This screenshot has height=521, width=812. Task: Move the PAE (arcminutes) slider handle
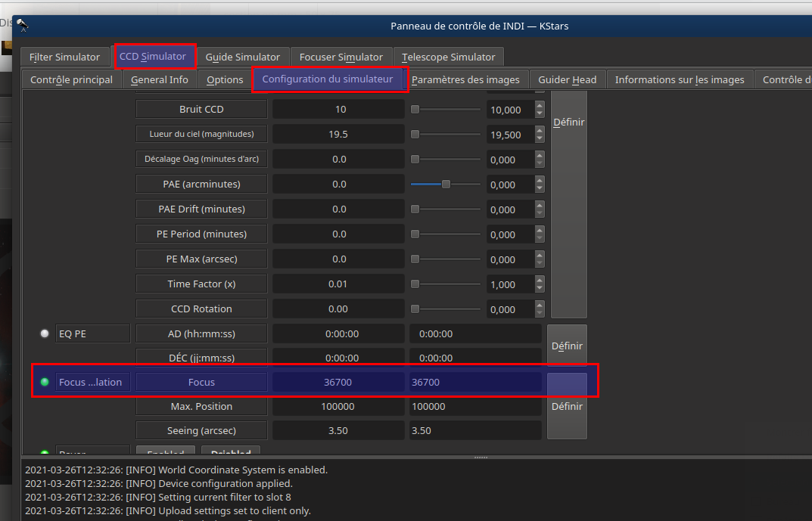(x=446, y=185)
